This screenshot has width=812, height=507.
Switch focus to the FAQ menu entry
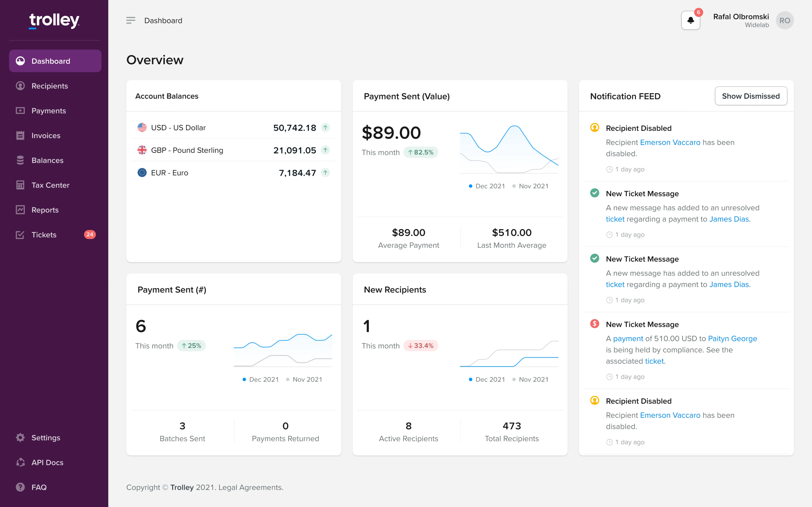(39, 487)
